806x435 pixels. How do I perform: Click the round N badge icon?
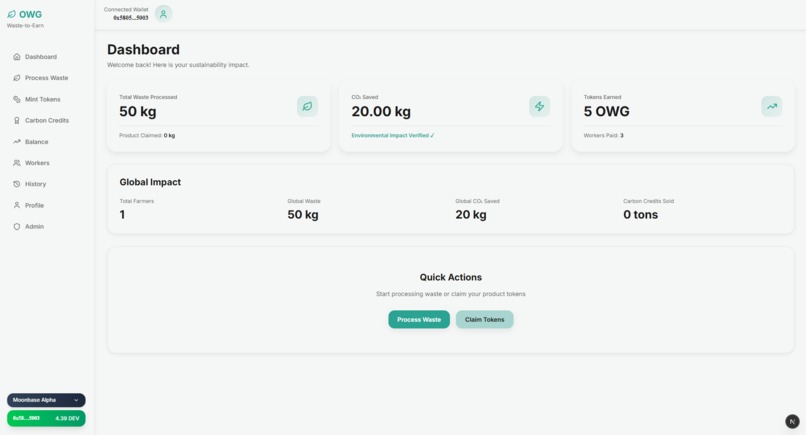[792, 422]
